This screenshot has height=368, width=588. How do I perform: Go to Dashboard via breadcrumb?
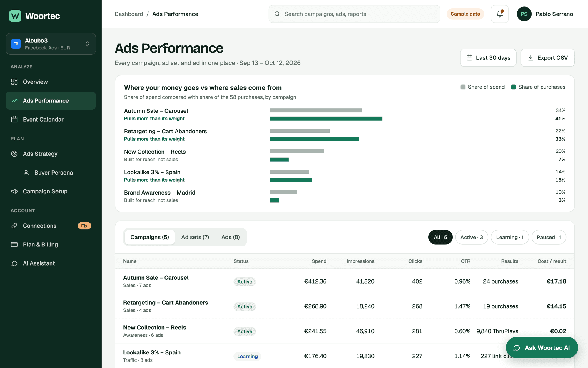tap(129, 14)
